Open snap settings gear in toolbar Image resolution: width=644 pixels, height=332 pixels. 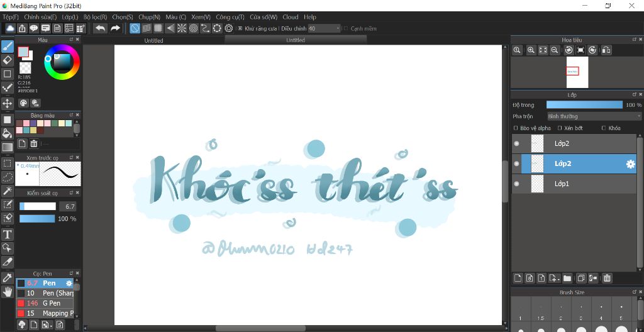[x=229, y=28]
